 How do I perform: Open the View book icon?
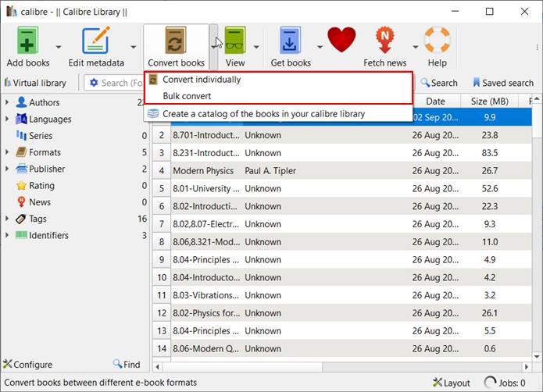click(235, 41)
